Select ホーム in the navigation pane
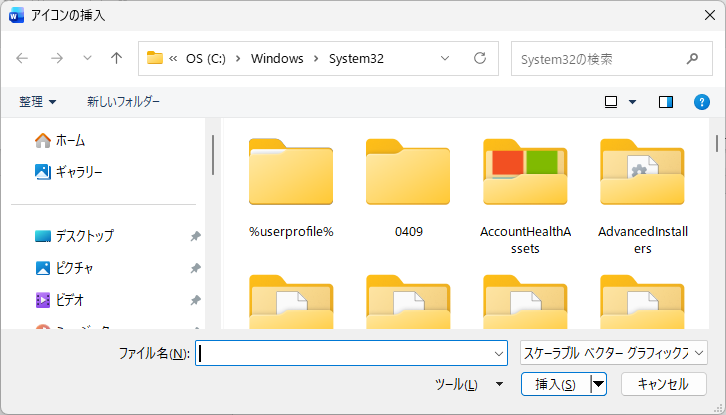Image resolution: width=726 pixels, height=415 pixels. pos(60,140)
